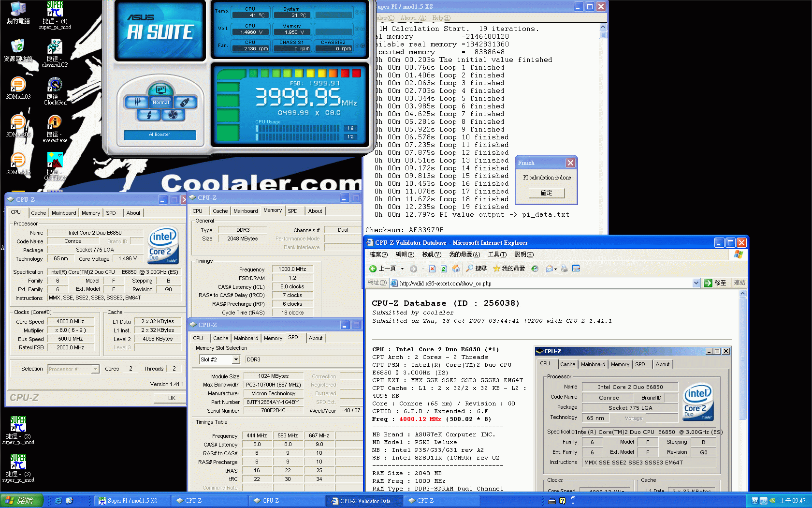Click the IE Back arrow button
The width and height of the screenshot is (812, 508).
[x=383, y=269]
